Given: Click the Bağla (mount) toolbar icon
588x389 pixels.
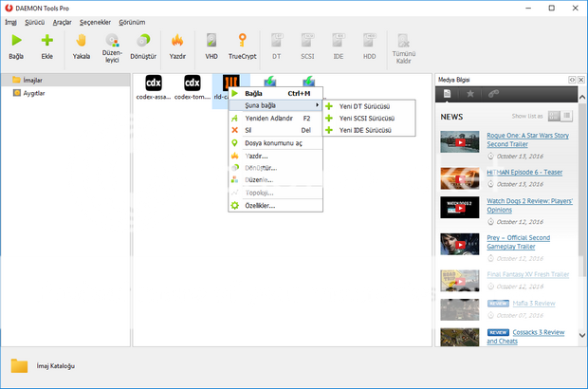Looking at the screenshot, I should click(x=16, y=40).
